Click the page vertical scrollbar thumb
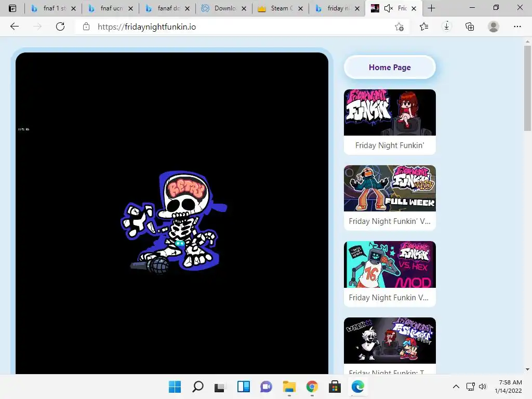532x399 pixels. click(x=527, y=88)
